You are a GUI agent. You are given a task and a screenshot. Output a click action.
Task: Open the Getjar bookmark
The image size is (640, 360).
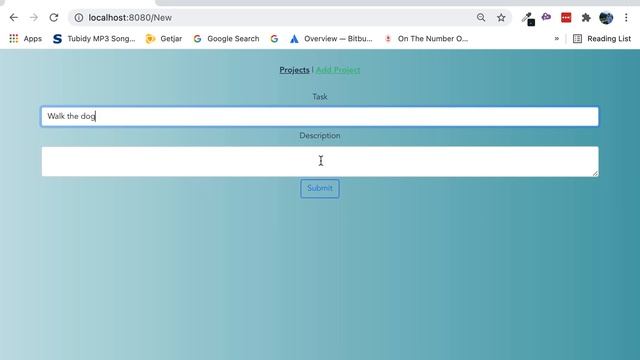click(x=164, y=39)
